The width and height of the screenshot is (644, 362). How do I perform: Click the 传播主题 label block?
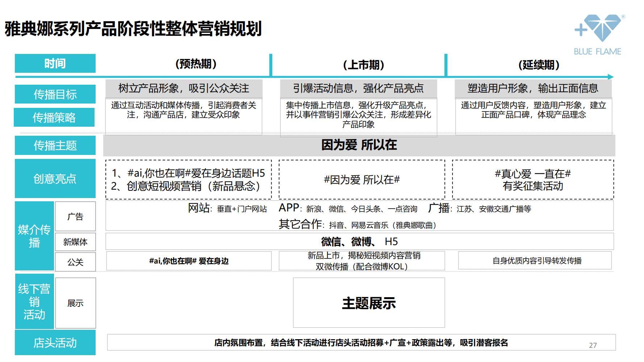[x=55, y=145]
